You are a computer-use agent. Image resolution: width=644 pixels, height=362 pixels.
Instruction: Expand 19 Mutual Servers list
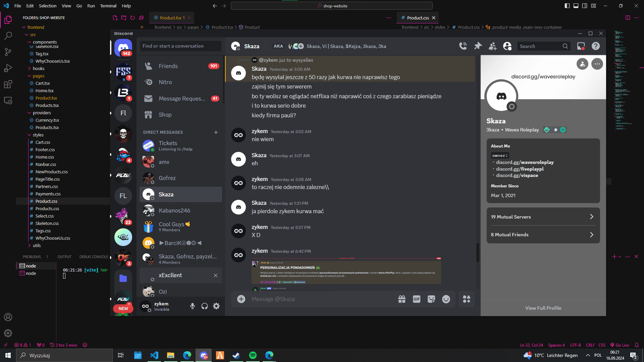(x=543, y=217)
